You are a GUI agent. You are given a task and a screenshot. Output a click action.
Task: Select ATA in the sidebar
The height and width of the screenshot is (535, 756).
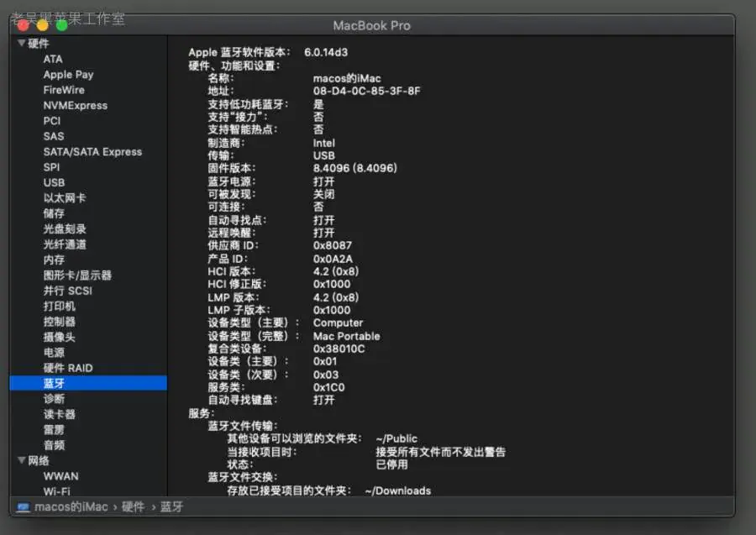53,59
